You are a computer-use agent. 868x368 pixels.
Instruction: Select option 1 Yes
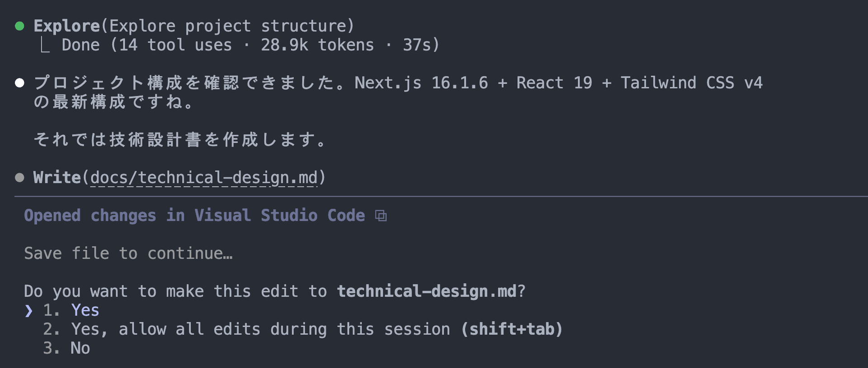85,311
